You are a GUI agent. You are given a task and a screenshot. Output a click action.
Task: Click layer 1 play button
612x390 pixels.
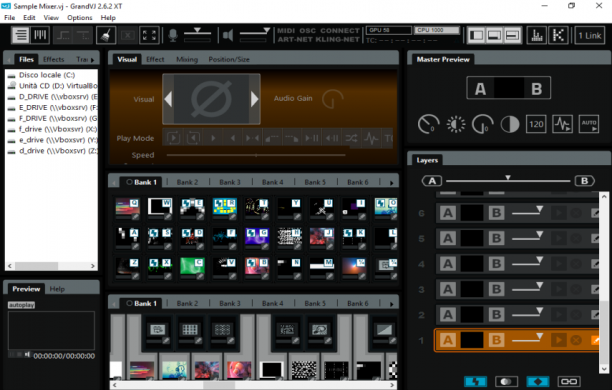pos(559,340)
